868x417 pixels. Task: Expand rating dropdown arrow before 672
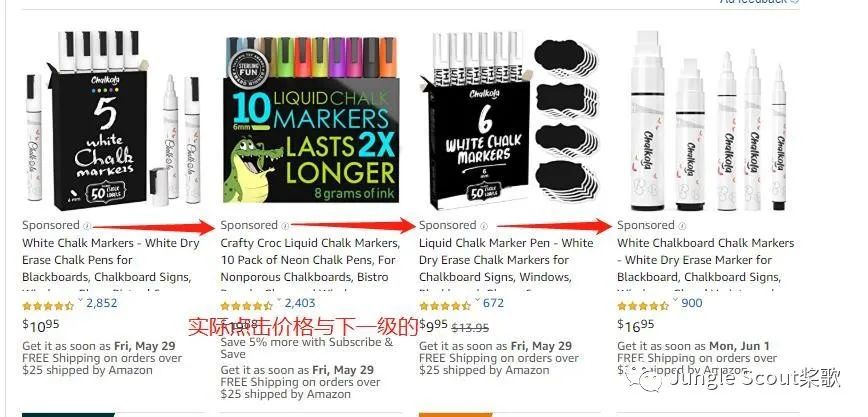point(477,301)
